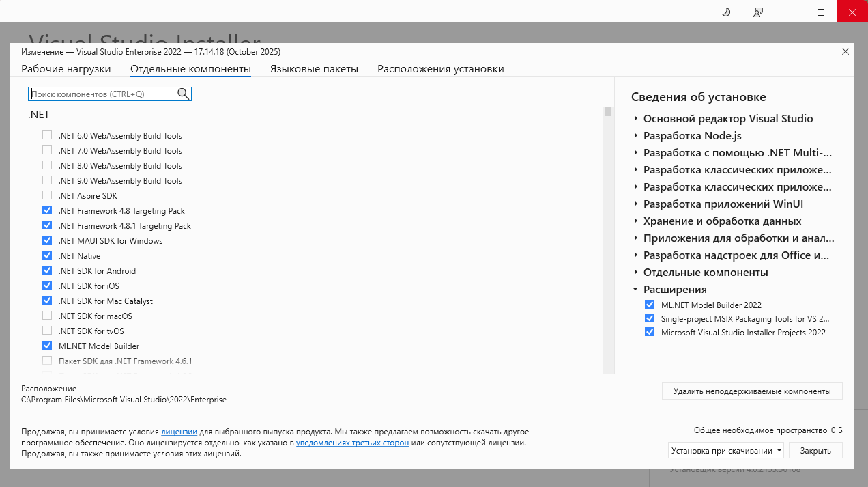Viewport: 868px width, 487px height.
Task: Uncheck Microsoft Visual Studio Installer Projects 2022
Action: coord(650,333)
